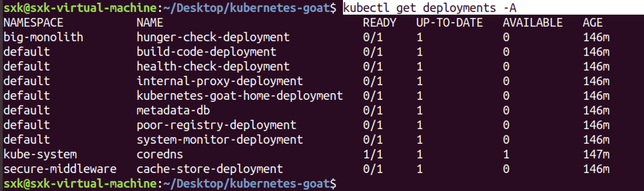Viewport: 644px width, 191px height.
Task: Click the coredns deployment name
Action: point(160,154)
